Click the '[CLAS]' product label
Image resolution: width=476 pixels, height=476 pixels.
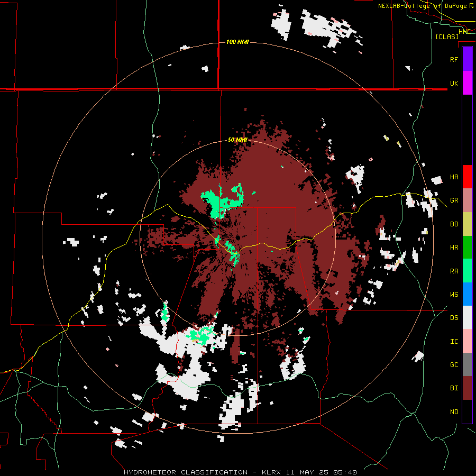447,36
